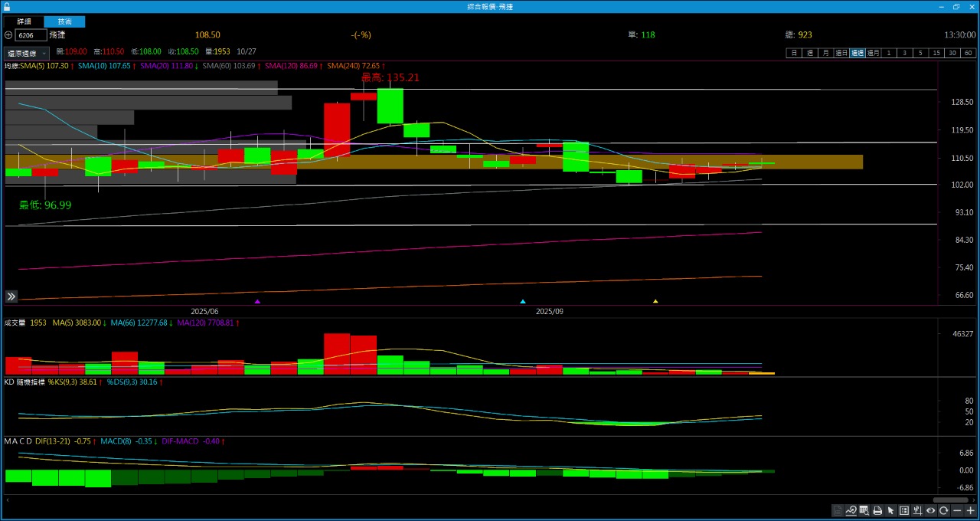The height and width of the screenshot is (521, 980).
Task: Select the 技術 tab
Action: pyautogui.click(x=65, y=22)
